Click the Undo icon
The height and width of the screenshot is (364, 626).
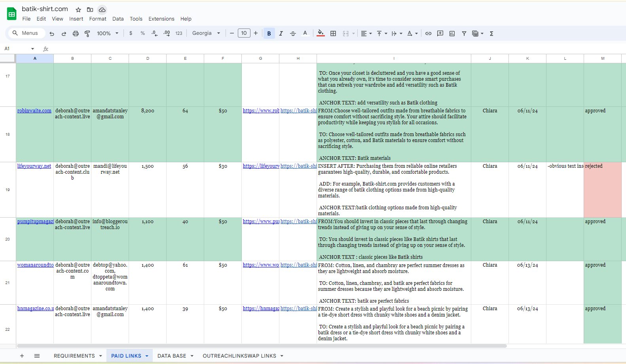[52, 34]
